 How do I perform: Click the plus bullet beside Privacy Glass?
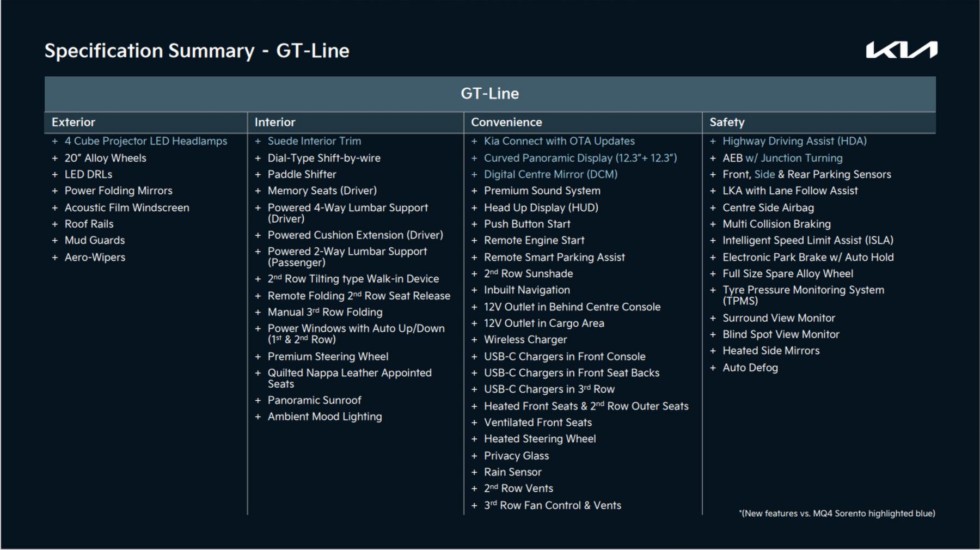(474, 456)
